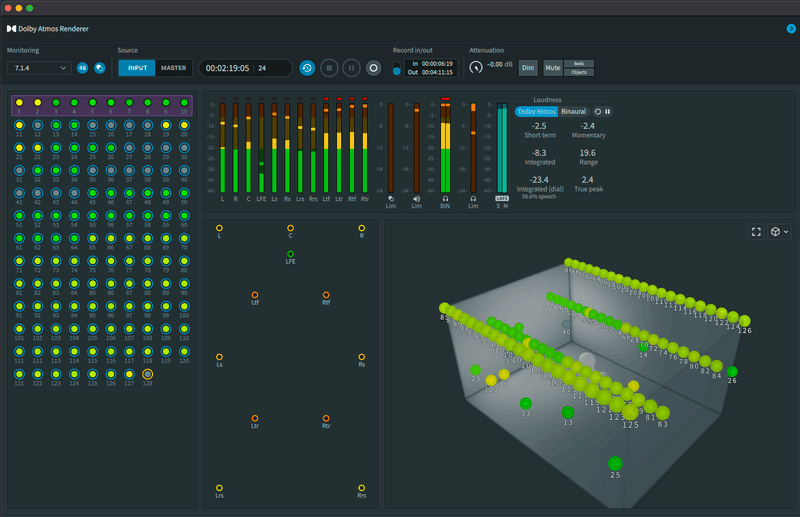Screen dimensions: 800x517
Task: Toggle the Record in/out switch
Action: point(396,68)
